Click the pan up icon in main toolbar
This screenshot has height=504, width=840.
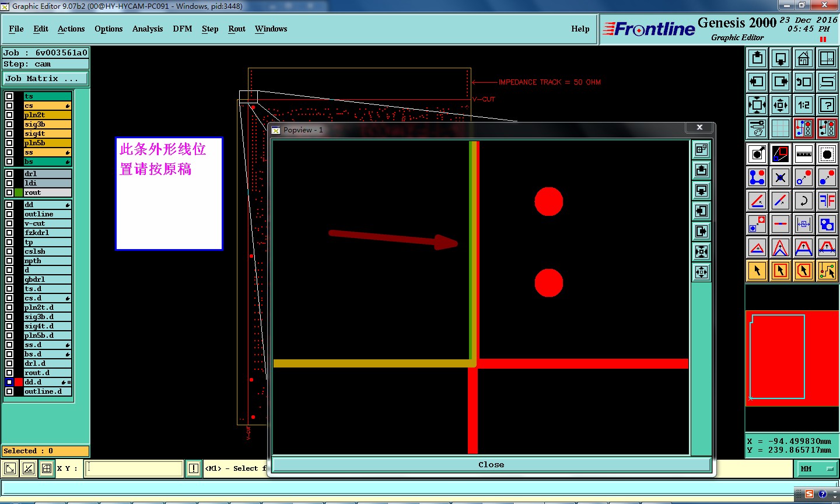pyautogui.click(x=757, y=58)
